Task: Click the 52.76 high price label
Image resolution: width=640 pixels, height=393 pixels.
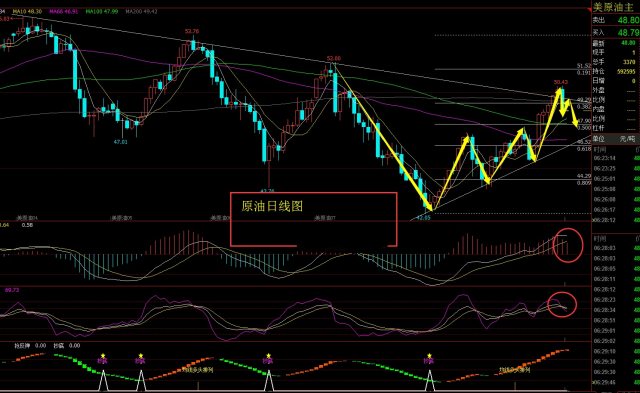Action: click(x=192, y=31)
